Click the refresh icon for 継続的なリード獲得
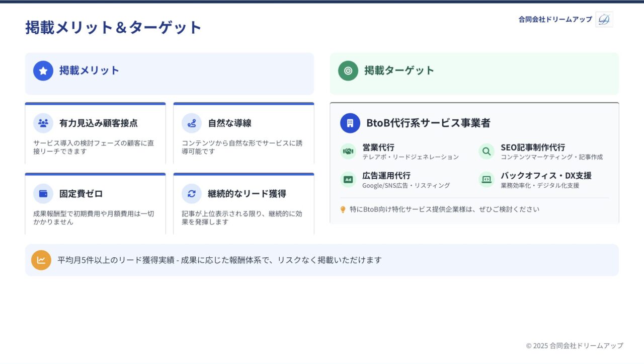 click(192, 193)
